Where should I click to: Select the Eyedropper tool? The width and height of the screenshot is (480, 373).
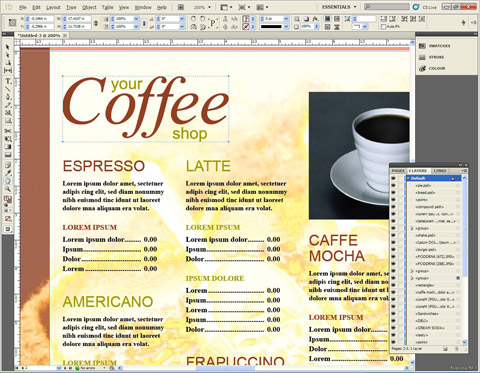[x=7, y=173]
